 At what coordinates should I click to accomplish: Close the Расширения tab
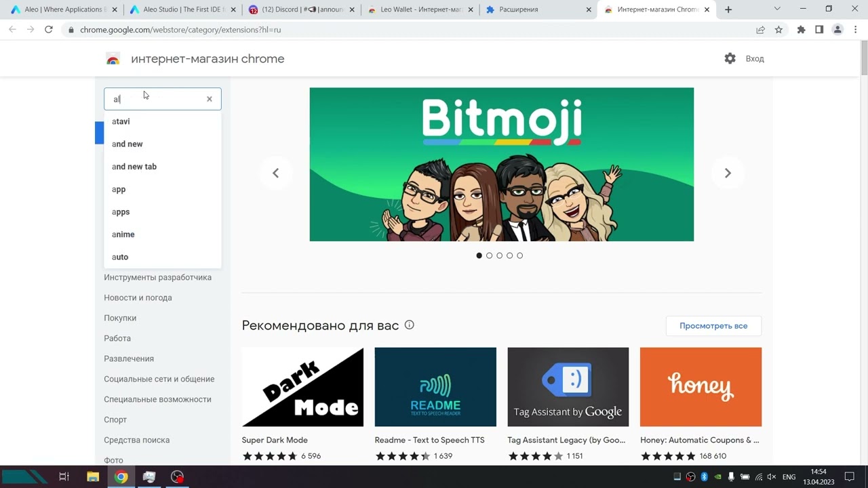coord(589,10)
